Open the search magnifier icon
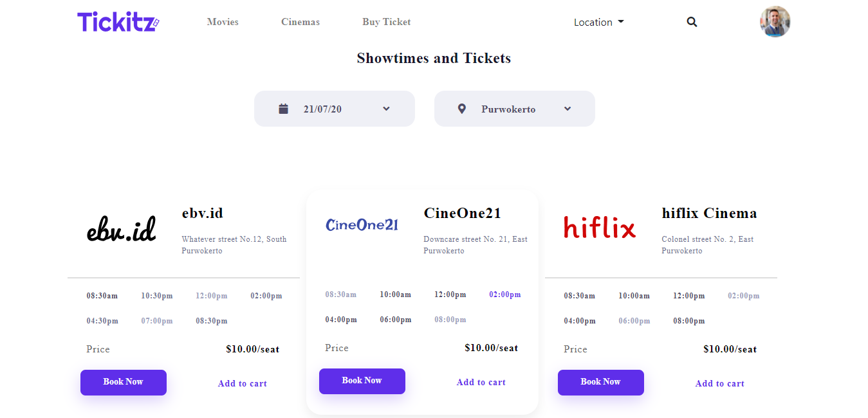Image resolution: width=868 pixels, height=418 pixels. click(x=692, y=21)
